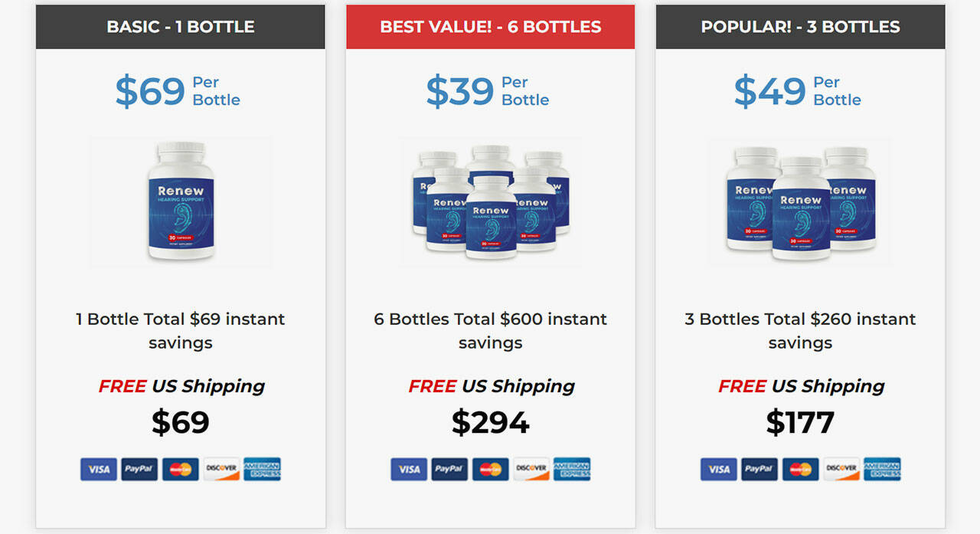Click the Visa icon under the $177 price
Viewport: 980px width, 534px height.
tap(719, 469)
